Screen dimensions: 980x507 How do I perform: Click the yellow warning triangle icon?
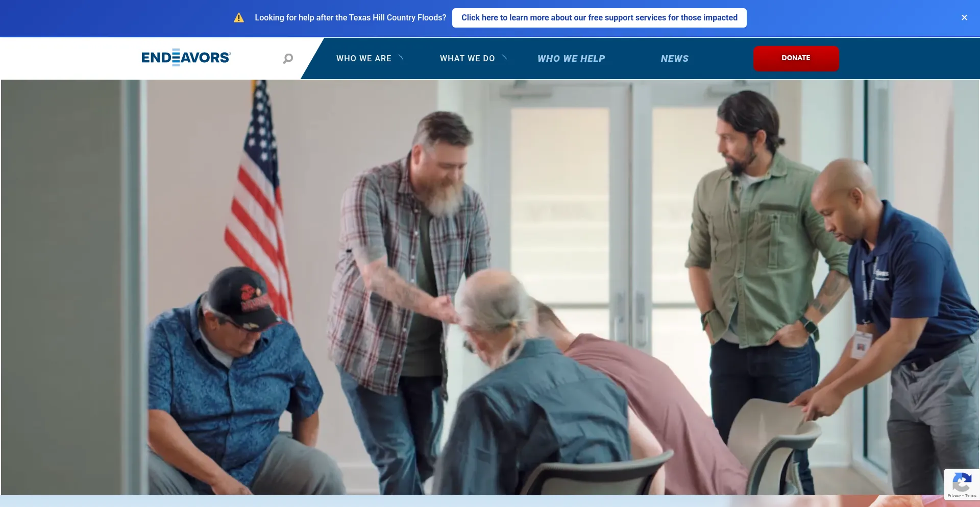(239, 18)
